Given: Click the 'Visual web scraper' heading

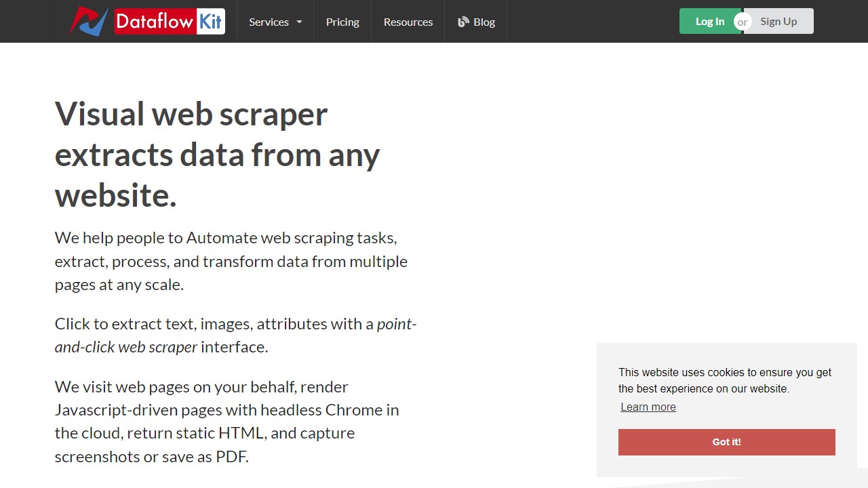Looking at the screenshot, I should (x=218, y=155).
